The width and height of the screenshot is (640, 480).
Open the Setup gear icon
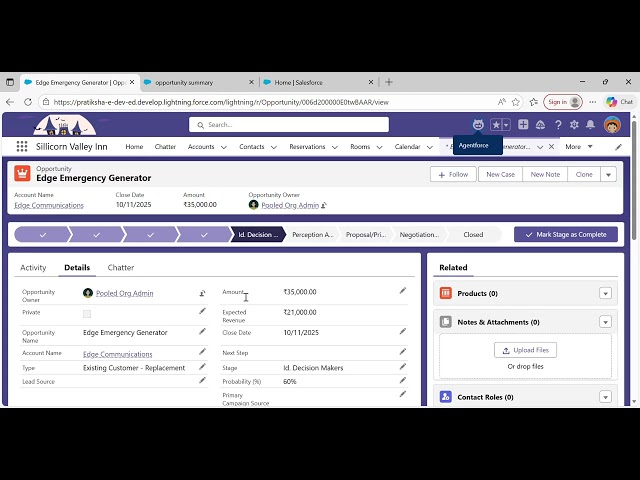574,125
